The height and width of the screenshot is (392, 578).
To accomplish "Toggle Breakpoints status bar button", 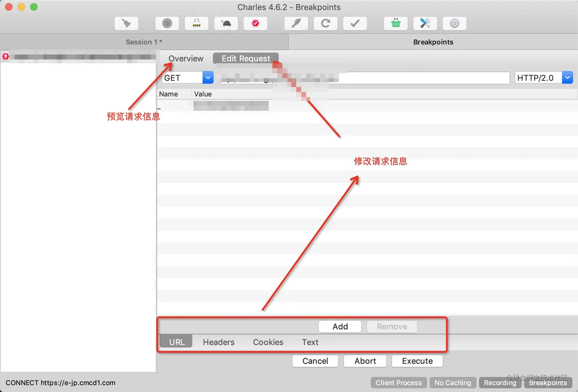I will (548, 383).
